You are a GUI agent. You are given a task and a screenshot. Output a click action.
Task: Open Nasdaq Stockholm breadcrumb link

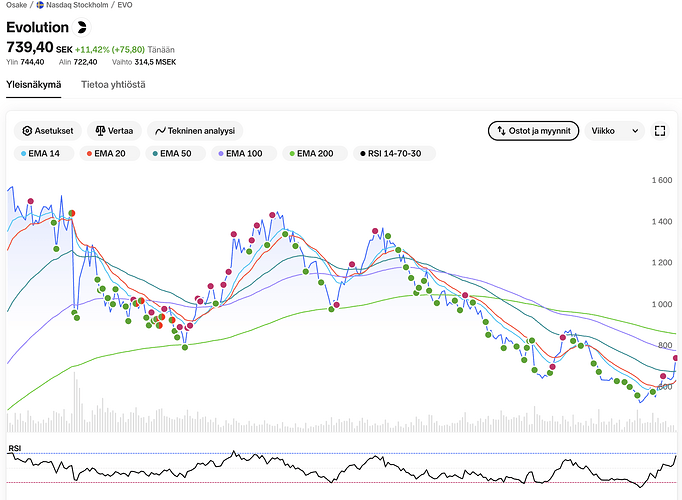pyautogui.click(x=77, y=5)
